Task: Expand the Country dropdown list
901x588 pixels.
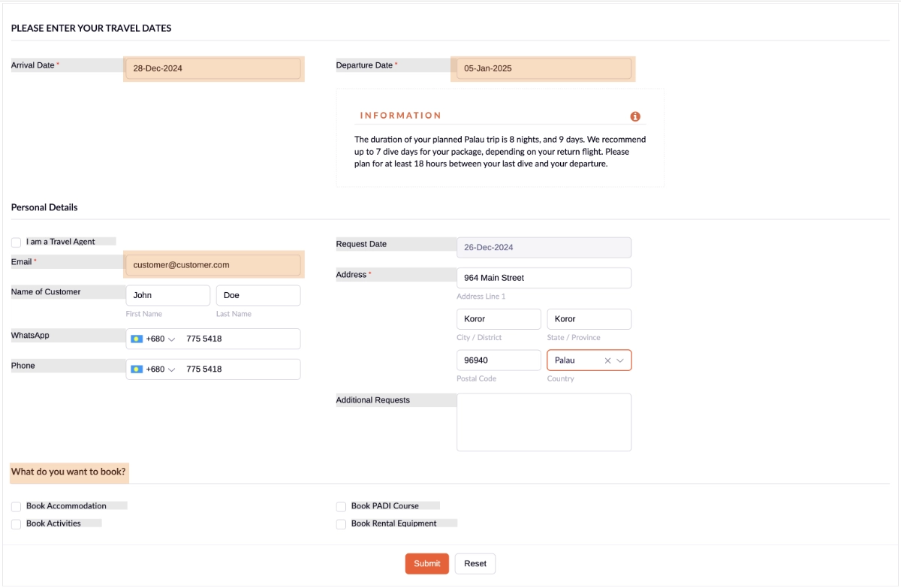Action: [620, 360]
